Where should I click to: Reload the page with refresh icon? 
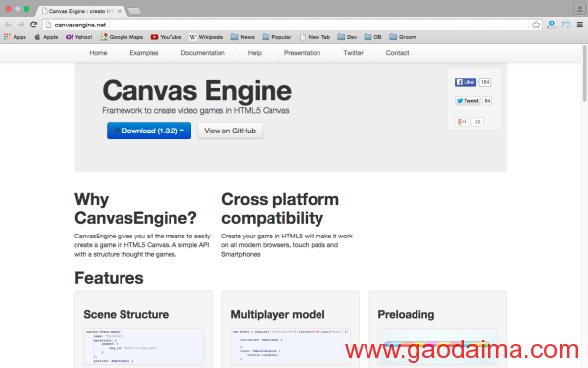(x=33, y=25)
